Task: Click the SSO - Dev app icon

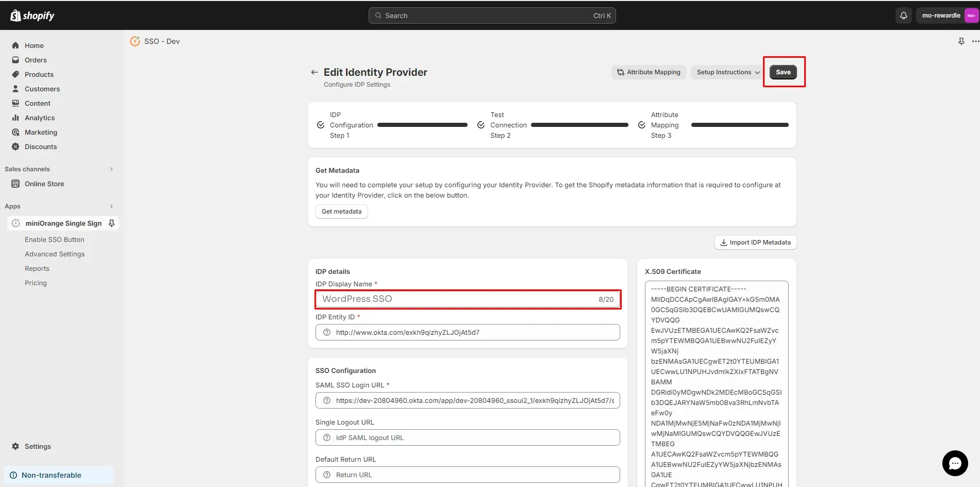Action: click(x=135, y=41)
